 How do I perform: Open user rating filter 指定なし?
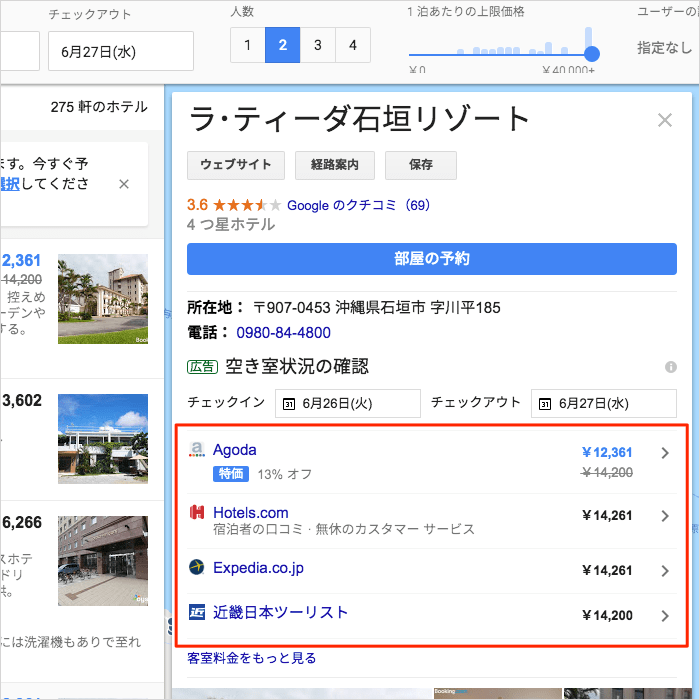(x=664, y=47)
